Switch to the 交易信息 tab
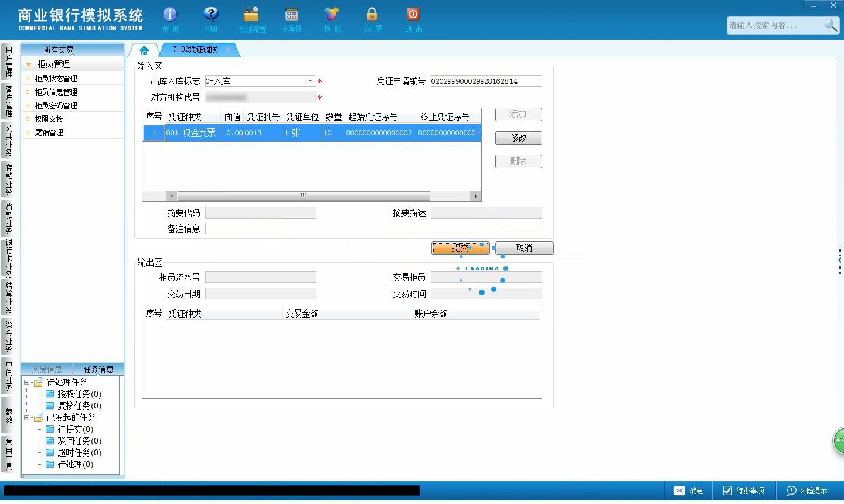Screen dimensions: 844x504 point(46,369)
